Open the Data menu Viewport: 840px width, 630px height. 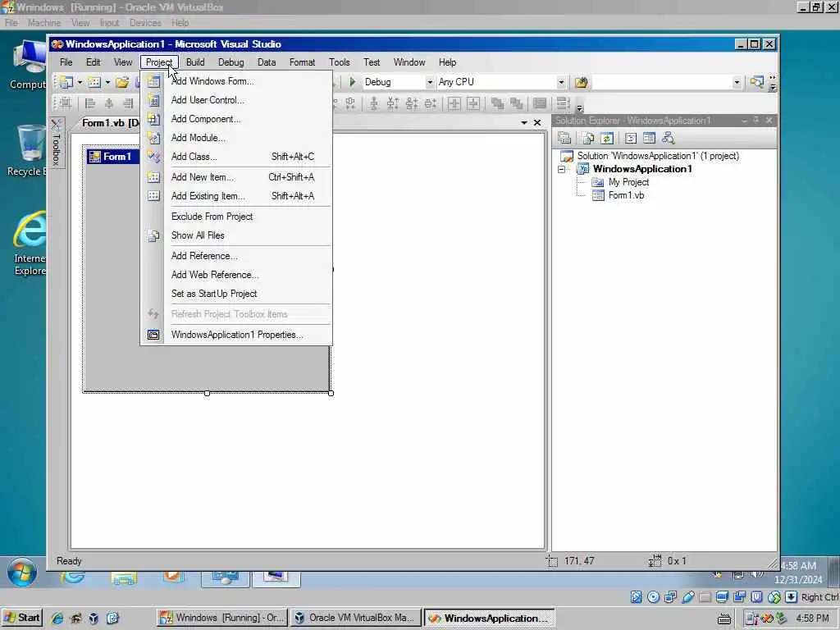267,62
